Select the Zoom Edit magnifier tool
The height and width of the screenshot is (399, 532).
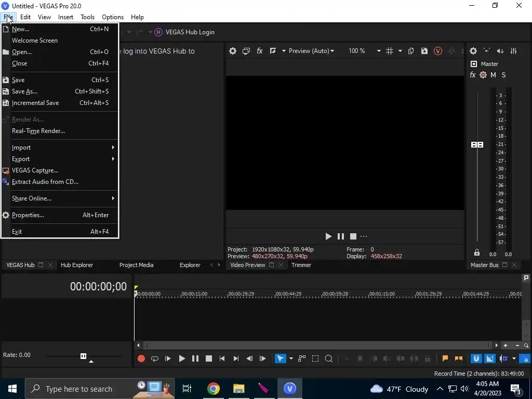329,358
